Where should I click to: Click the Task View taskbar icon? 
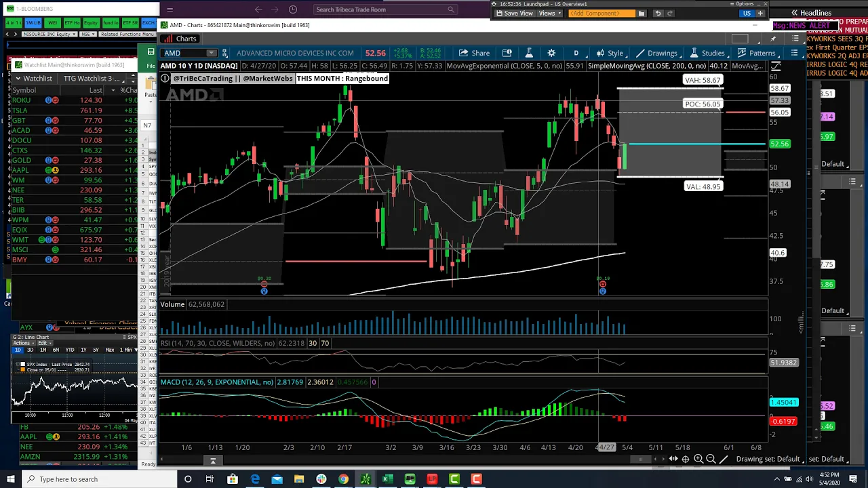(x=210, y=479)
